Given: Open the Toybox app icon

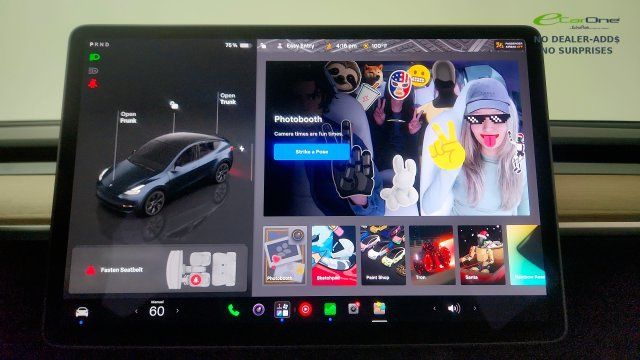Looking at the screenshot, I should click(x=379, y=308).
